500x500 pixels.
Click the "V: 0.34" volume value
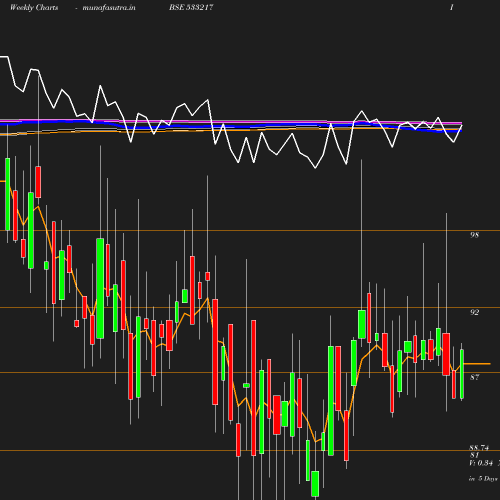point(481,463)
